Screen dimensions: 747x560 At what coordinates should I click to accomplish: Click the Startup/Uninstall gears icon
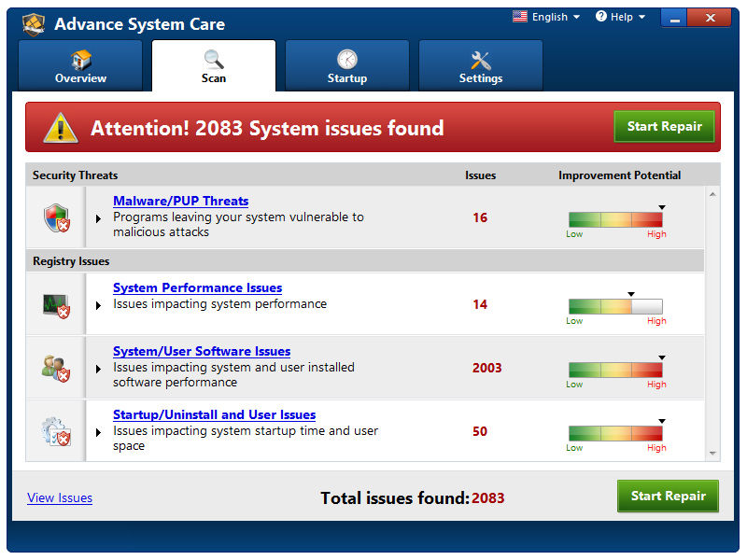coord(56,431)
